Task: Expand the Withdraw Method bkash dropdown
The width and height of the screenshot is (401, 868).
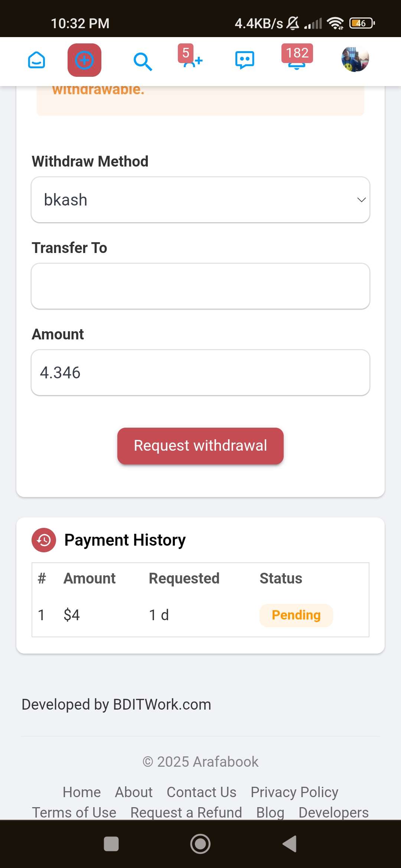Action: (200, 200)
